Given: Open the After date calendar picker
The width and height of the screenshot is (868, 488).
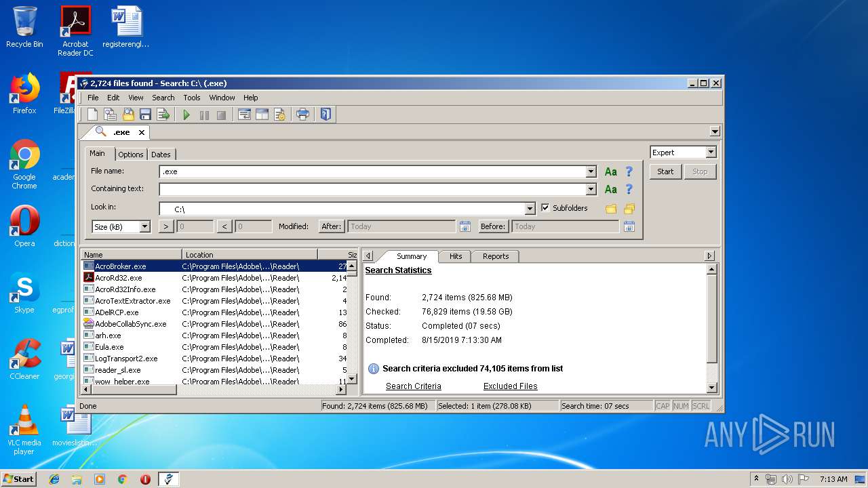Looking at the screenshot, I should (x=465, y=226).
